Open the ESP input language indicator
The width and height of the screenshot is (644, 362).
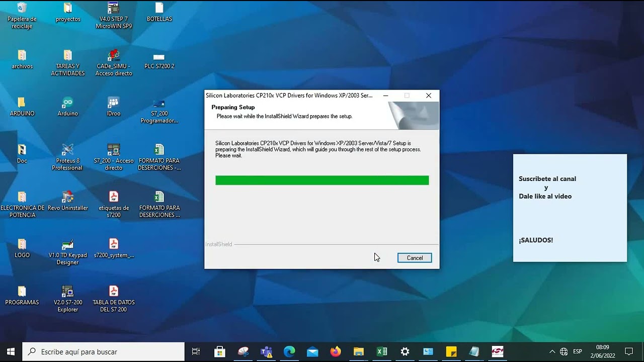click(578, 351)
